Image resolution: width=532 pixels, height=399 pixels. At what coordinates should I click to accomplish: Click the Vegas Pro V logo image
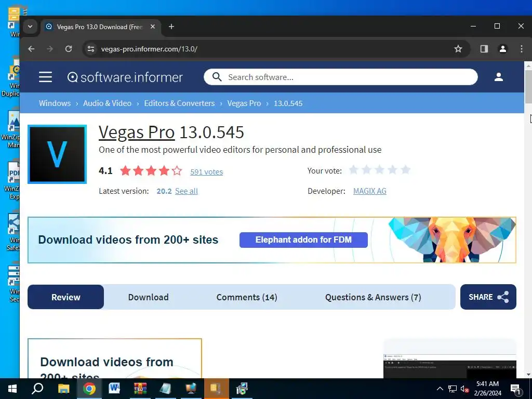[57, 154]
